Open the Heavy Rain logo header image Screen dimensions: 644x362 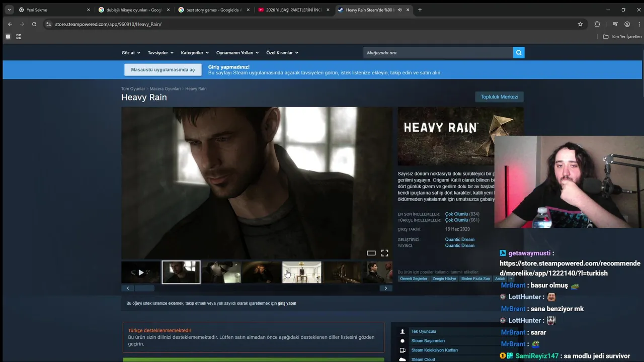(460, 136)
